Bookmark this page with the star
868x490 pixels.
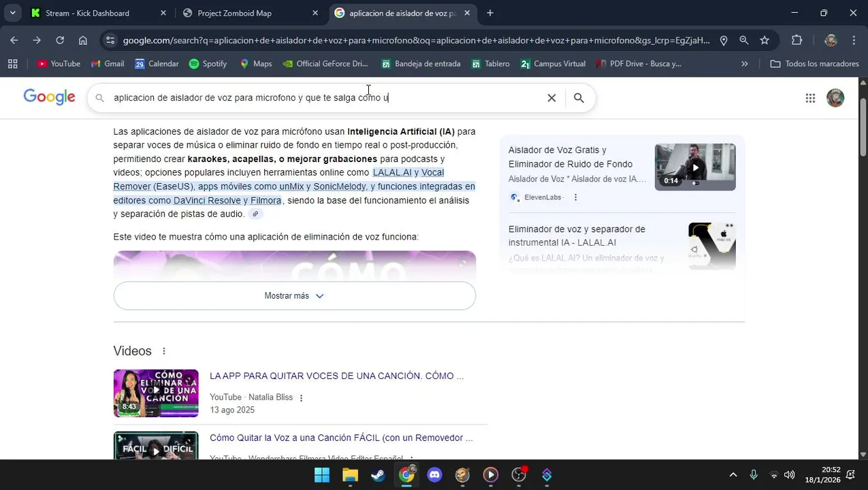click(x=765, y=40)
